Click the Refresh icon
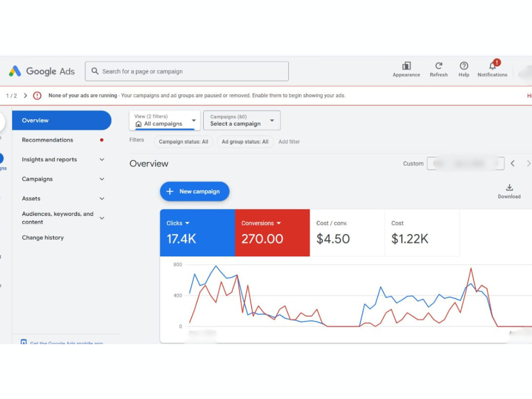532x399 pixels. point(439,65)
